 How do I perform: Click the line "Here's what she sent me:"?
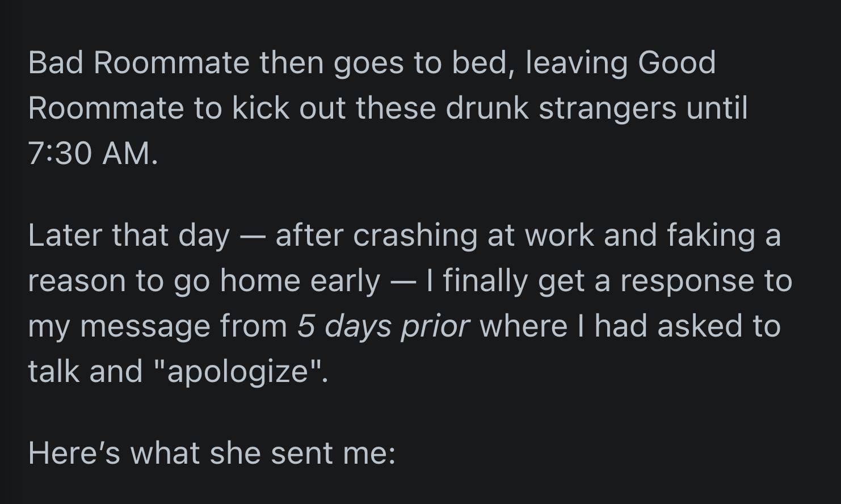pyautogui.click(x=212, y=453)
